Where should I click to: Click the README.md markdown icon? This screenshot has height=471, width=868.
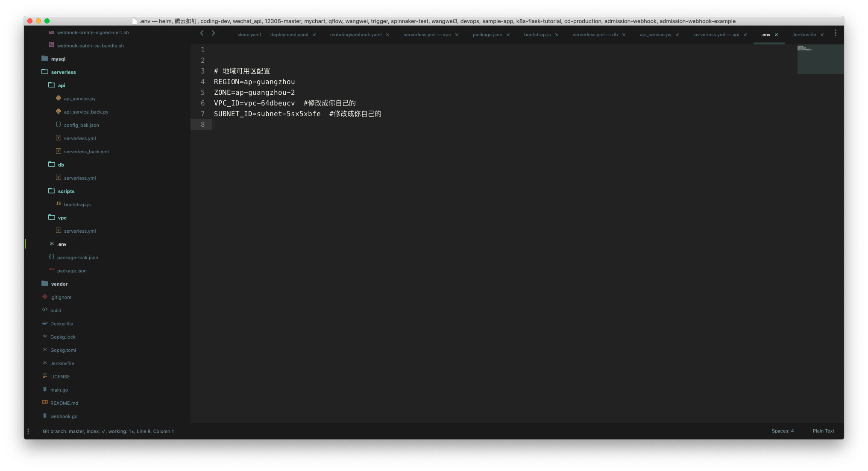click(x=45, y=402)
